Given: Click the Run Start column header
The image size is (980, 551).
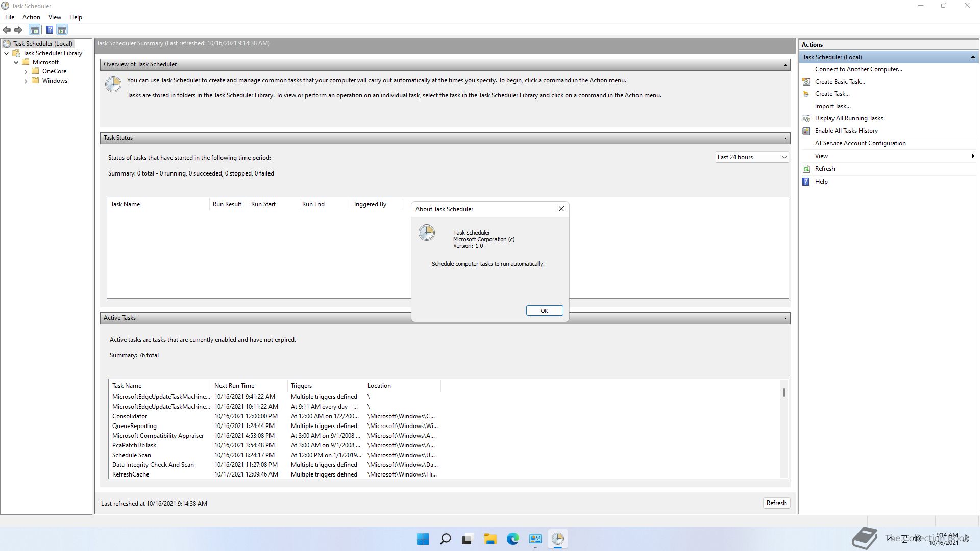Looking at the screenshot, I should coord(273,204).
